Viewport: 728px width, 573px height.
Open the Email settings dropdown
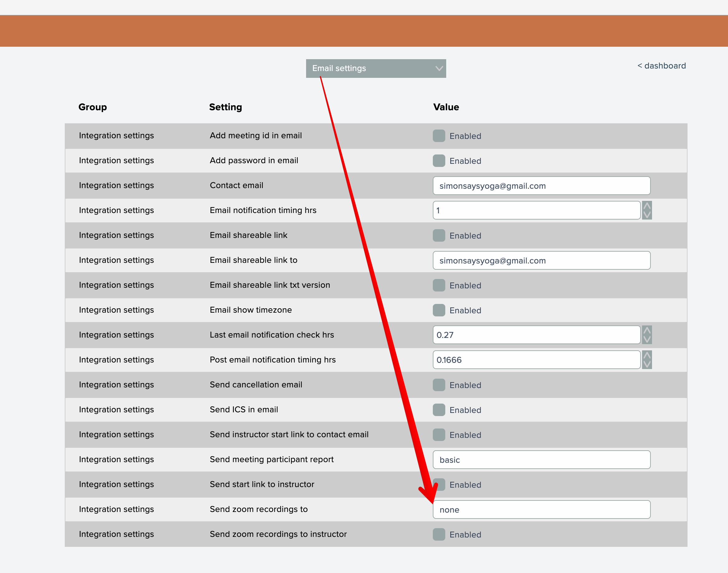tap(376, 69)
